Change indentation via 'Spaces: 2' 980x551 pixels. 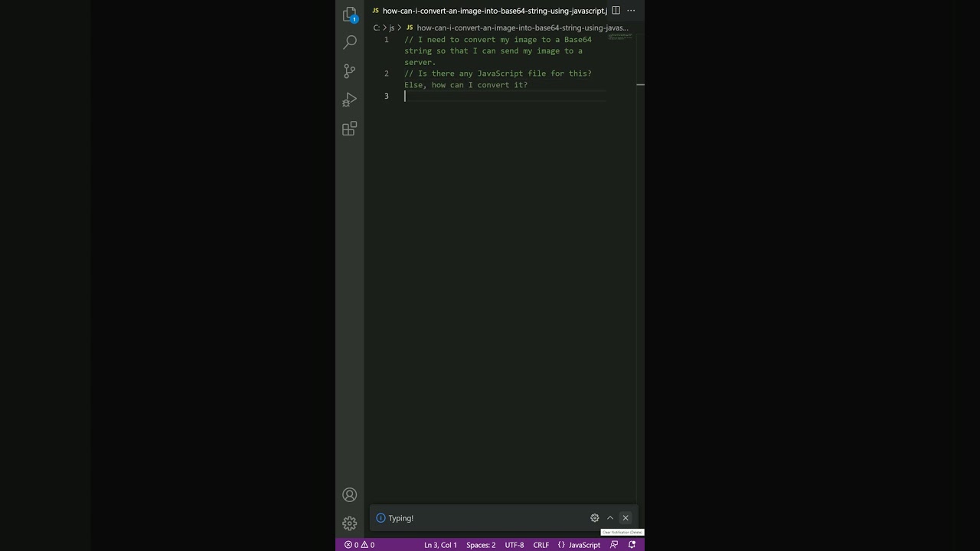(x=481, y=545)
